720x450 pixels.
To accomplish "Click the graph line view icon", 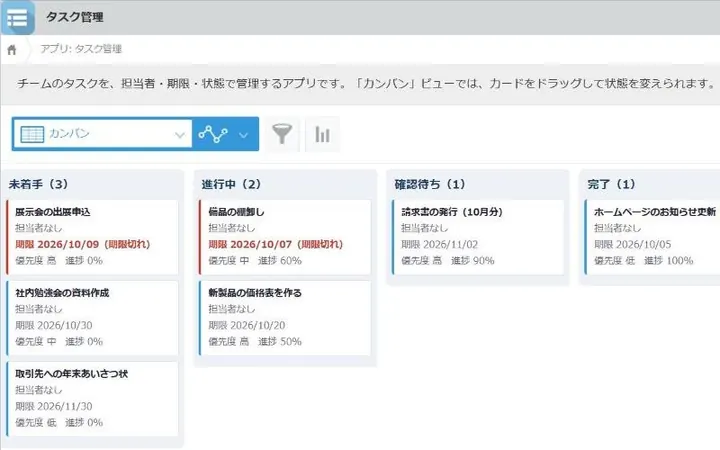I will pyautogui.click(x=213, y=134).
